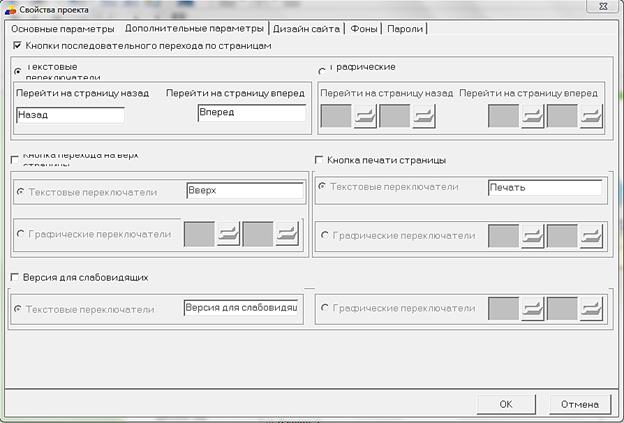Click gray image preview swatch for back button
Screen dimensions: 624x423
click(335, 116)
